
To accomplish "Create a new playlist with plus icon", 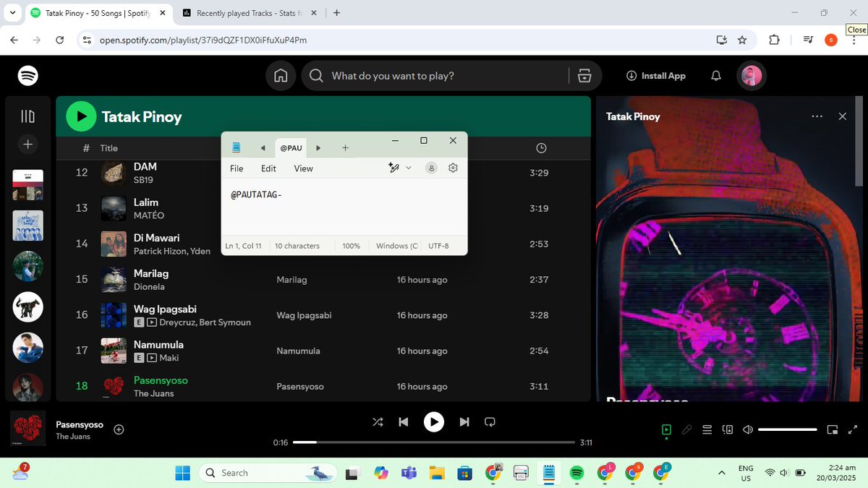I will (x=27, y=145).
